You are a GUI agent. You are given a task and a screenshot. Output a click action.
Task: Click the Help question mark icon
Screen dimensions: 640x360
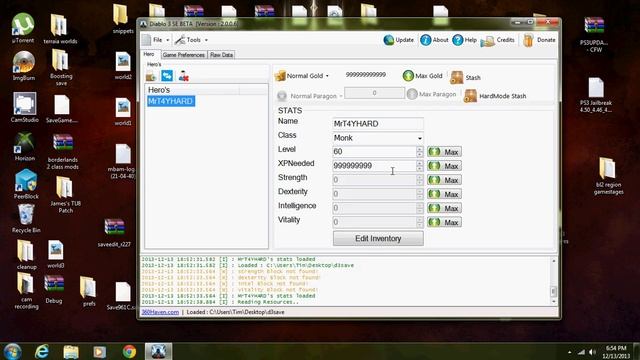(x=458, y=40)
